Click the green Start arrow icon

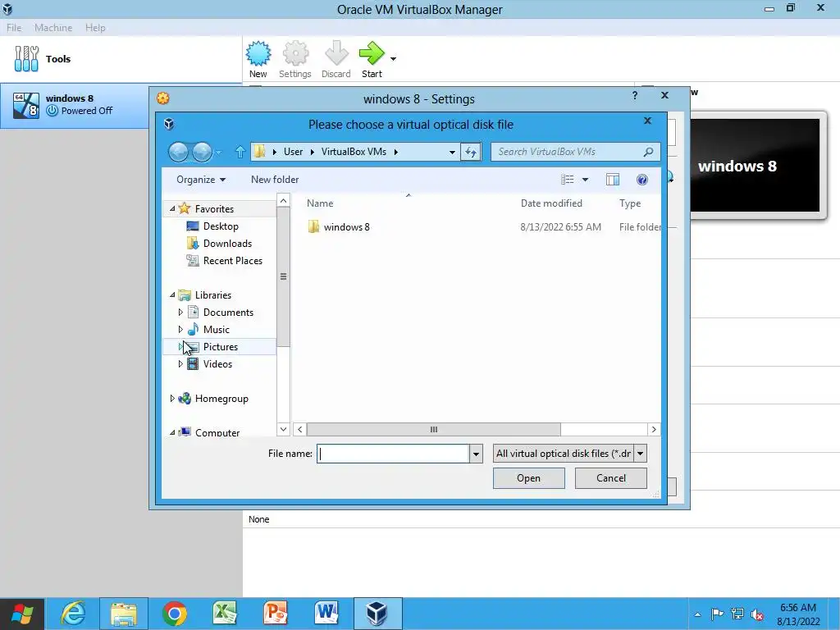[372, 54]
